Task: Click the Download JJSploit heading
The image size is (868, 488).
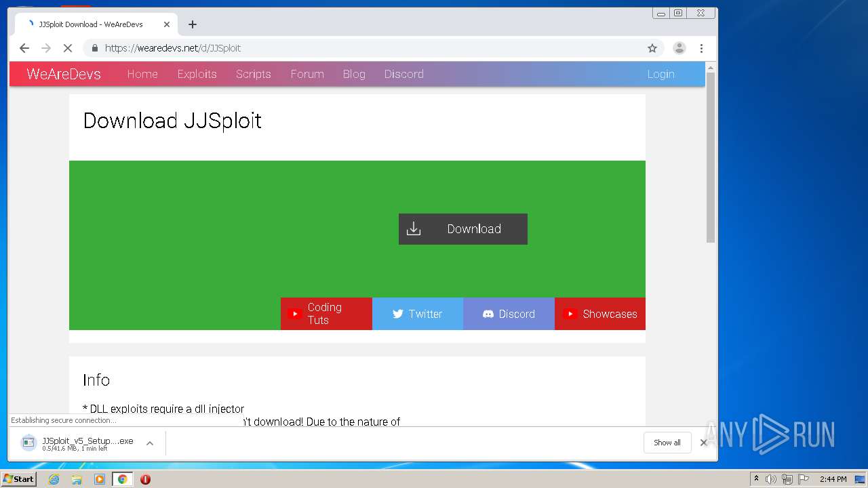Action: point(172,121)
